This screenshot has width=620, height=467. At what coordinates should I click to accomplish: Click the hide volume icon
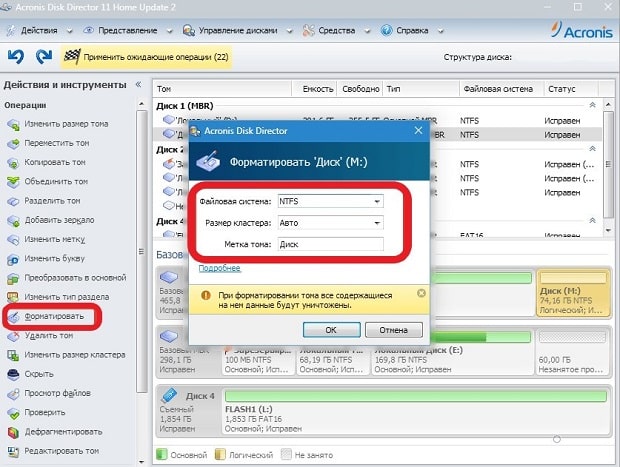click(x=13, y=374)
